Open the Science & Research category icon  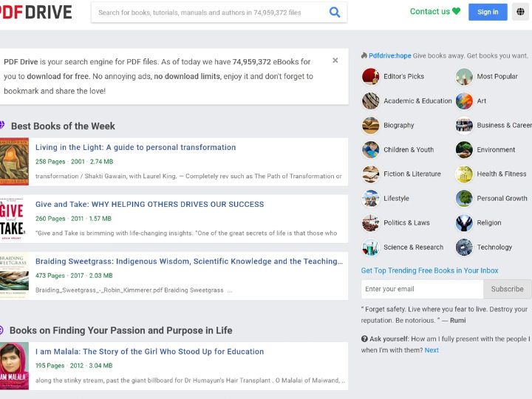pyautogui.click(x=370, y=248)
